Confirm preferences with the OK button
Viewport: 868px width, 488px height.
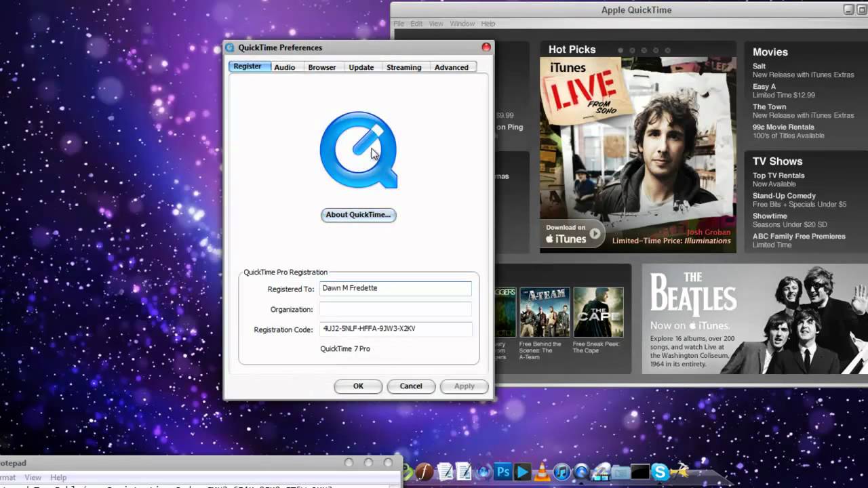point(358,386)
